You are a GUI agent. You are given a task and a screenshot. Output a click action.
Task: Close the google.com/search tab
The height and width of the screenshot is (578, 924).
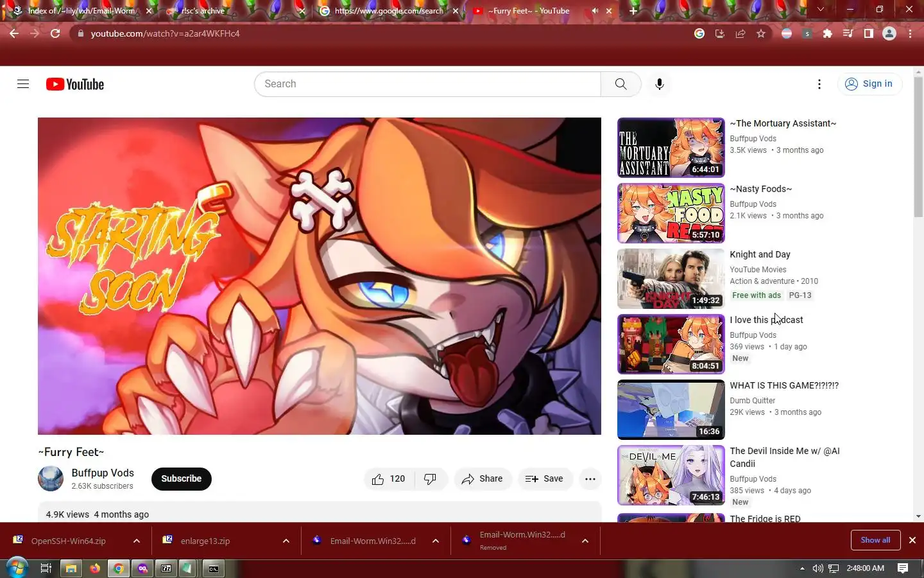[456, 11]
